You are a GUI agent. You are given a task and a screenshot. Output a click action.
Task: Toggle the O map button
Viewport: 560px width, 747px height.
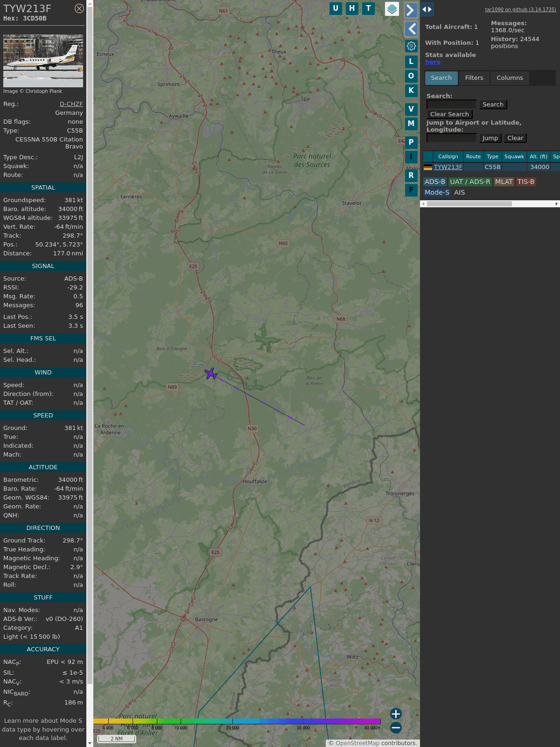click(x=411, y=76)
